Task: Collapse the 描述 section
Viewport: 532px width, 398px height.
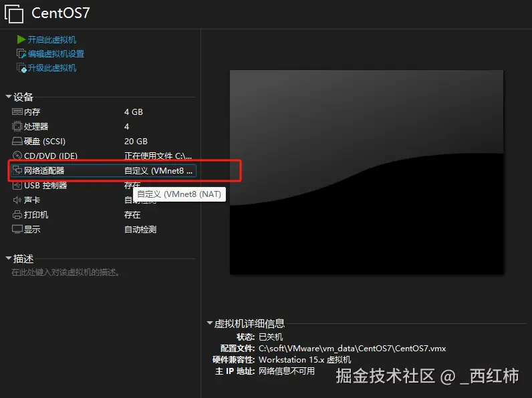Action: click(9, 258)
